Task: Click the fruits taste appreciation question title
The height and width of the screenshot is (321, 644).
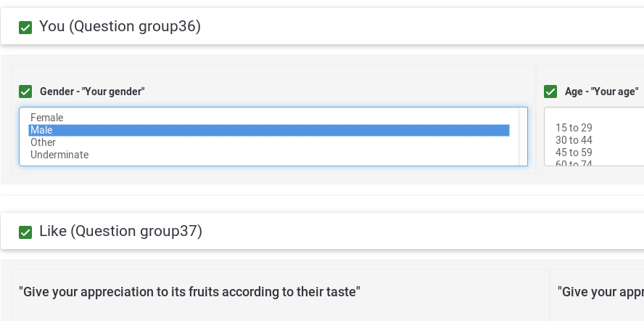Action: (x=189, y=292)
